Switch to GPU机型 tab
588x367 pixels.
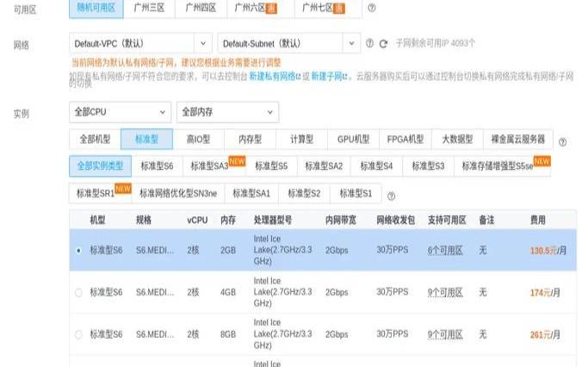pos(354,140)
